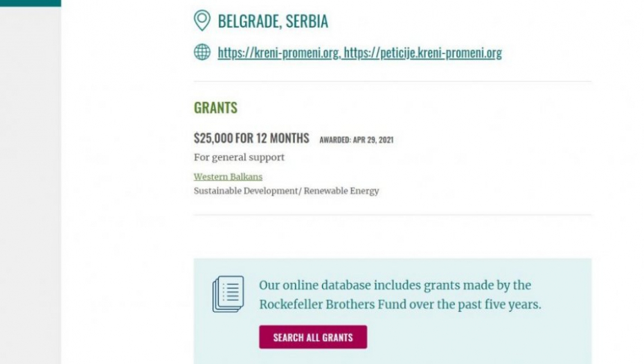Viewport: 644px width, 364px height.
Task: Click the globe website icon
Action: tap(202, 52)
